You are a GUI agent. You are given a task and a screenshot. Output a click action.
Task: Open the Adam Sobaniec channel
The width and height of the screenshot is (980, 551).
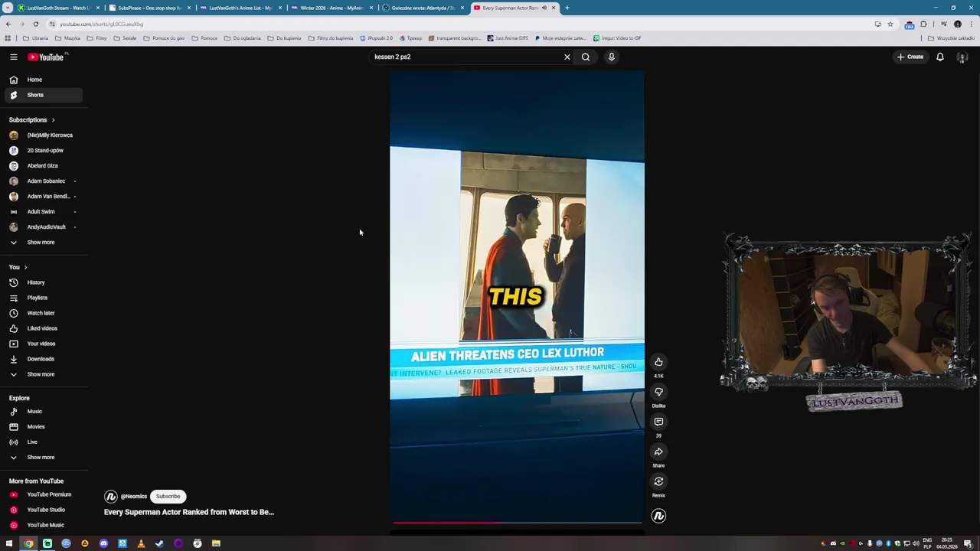(42, 181)
